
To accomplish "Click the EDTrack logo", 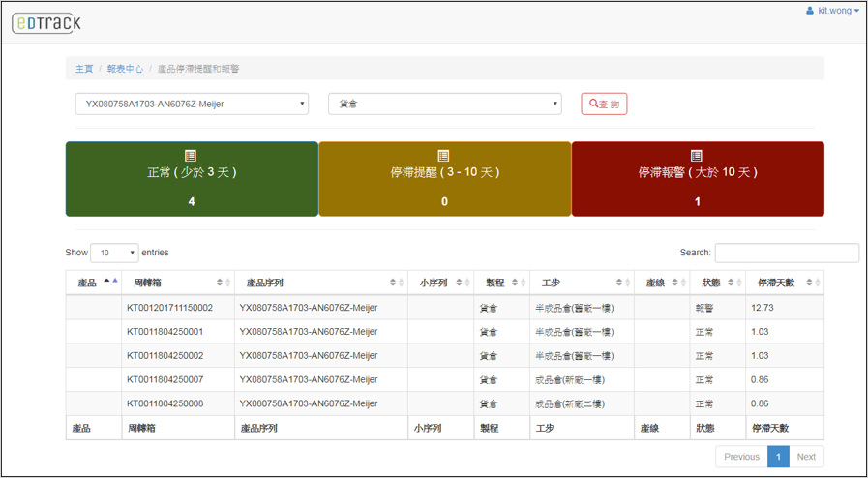I will point(46,22).
